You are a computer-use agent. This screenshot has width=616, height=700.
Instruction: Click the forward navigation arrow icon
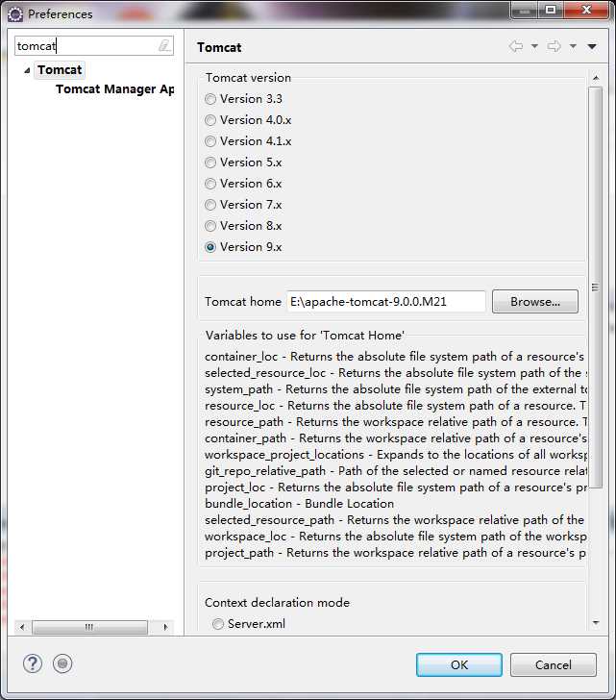point(554,46)
